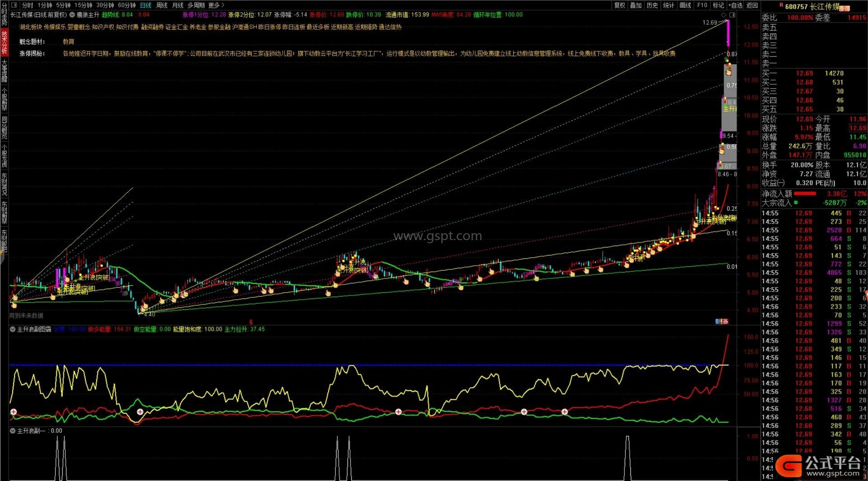This screenshot has height=481, width=868.
Task: Select the 30分钟 chart period
Action: click(x=105, y=5)
